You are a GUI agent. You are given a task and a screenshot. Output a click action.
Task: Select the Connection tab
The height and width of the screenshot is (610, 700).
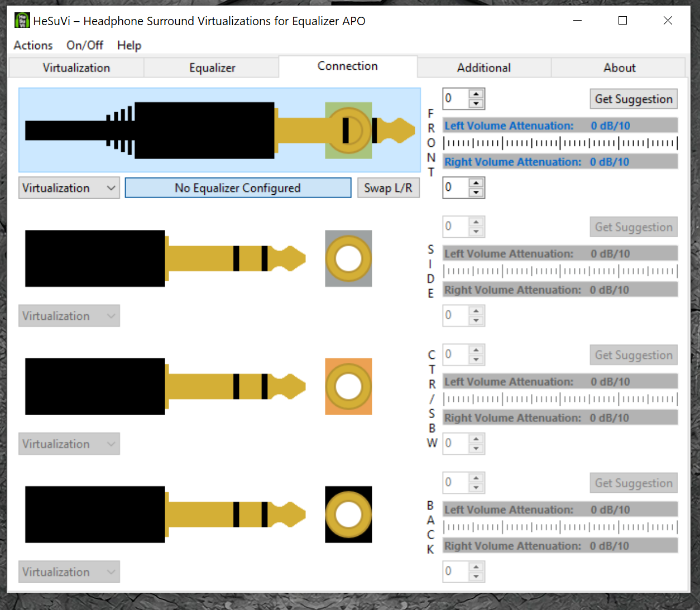coord(348,66)
